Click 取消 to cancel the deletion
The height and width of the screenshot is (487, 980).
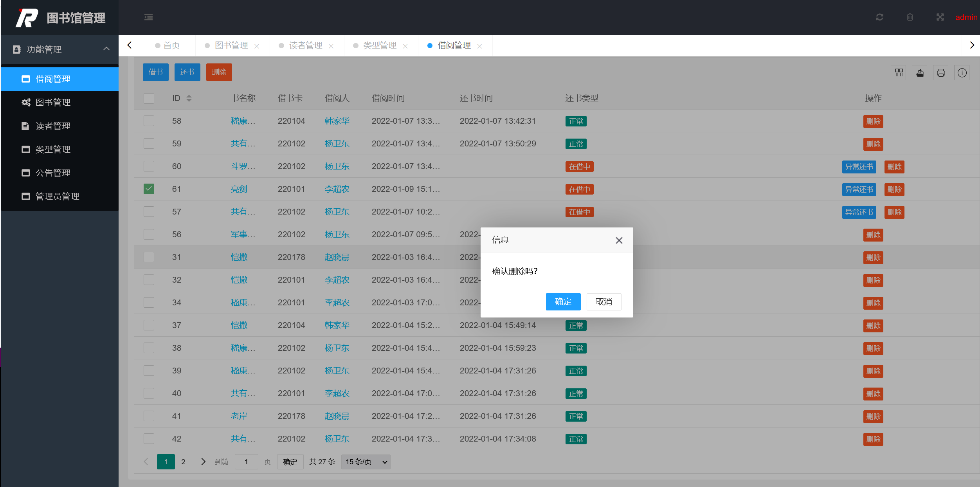click(603, 302)
